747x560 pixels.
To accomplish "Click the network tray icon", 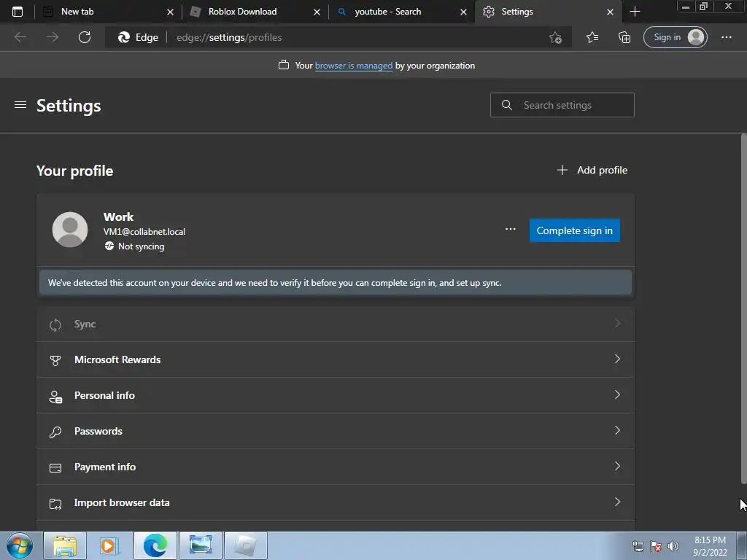I will [x=638, y=546].
